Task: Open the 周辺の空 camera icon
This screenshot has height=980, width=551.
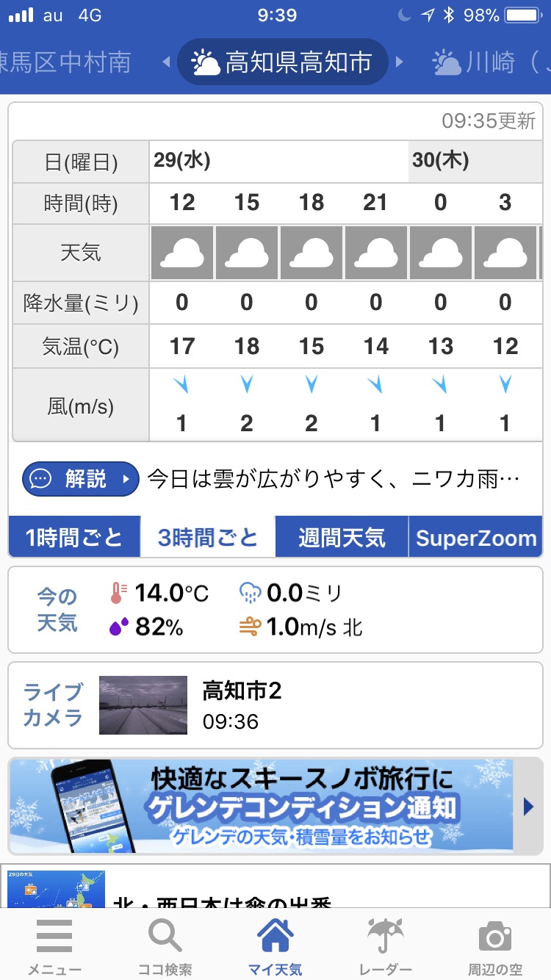Action: coord(494,936)
